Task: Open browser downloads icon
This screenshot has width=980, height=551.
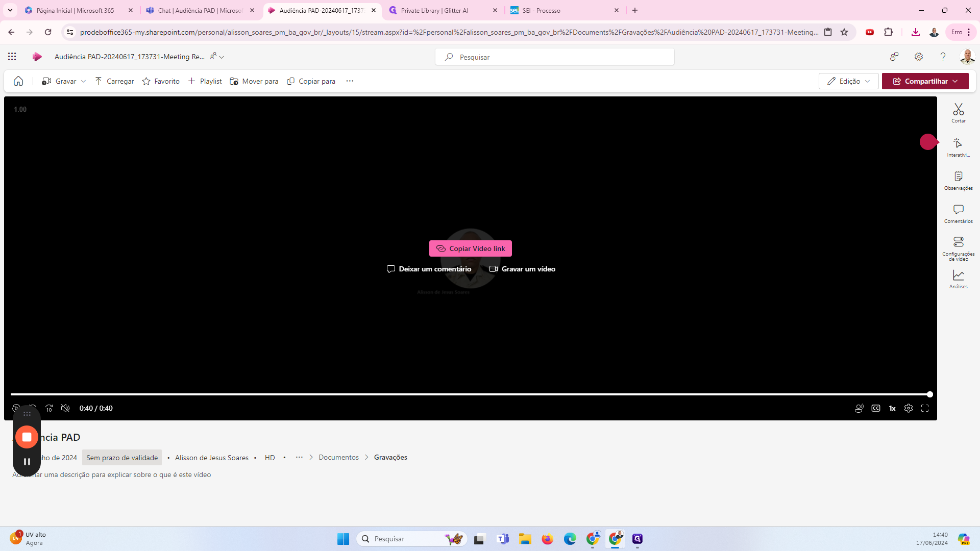Action: coord(916,32)
